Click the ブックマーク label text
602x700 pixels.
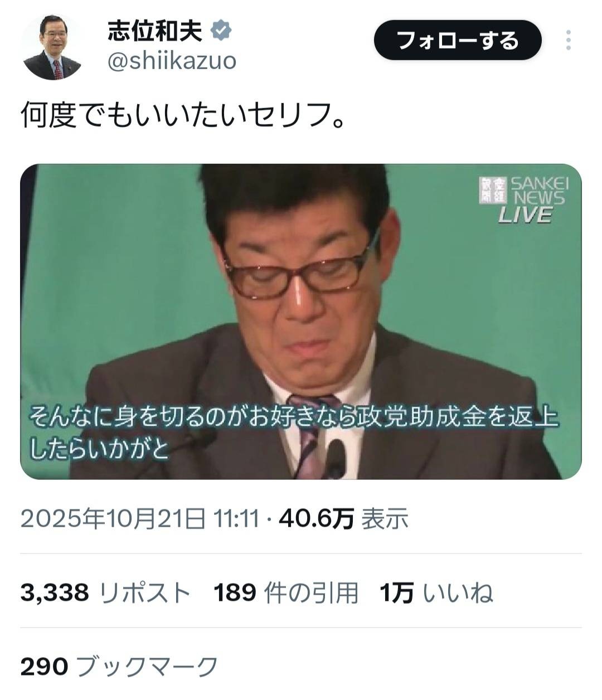[146, 666]
